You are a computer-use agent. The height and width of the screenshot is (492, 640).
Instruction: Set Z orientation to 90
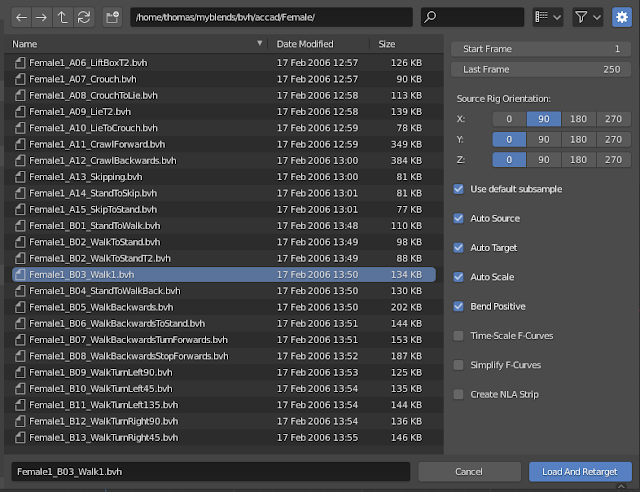pos(544,160)
